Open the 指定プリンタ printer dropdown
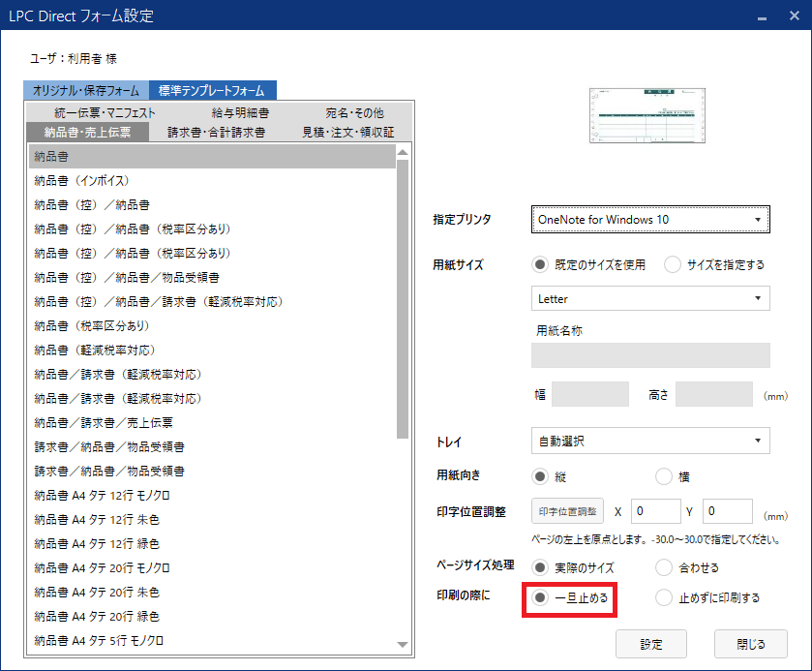 click(x=650, y=220)
